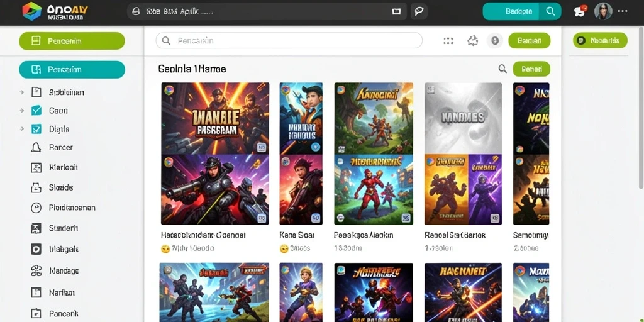
Task: Open the thumbnail above Hadedekndatre Gloanoai
Action: click(x=215, y=153)
